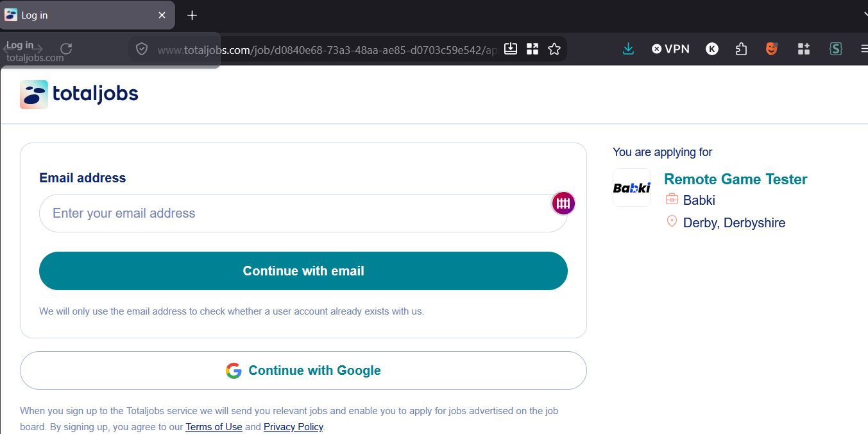868x434 pixels.
Task: Click the password manager icon in email field
Action: click(563, 204)
